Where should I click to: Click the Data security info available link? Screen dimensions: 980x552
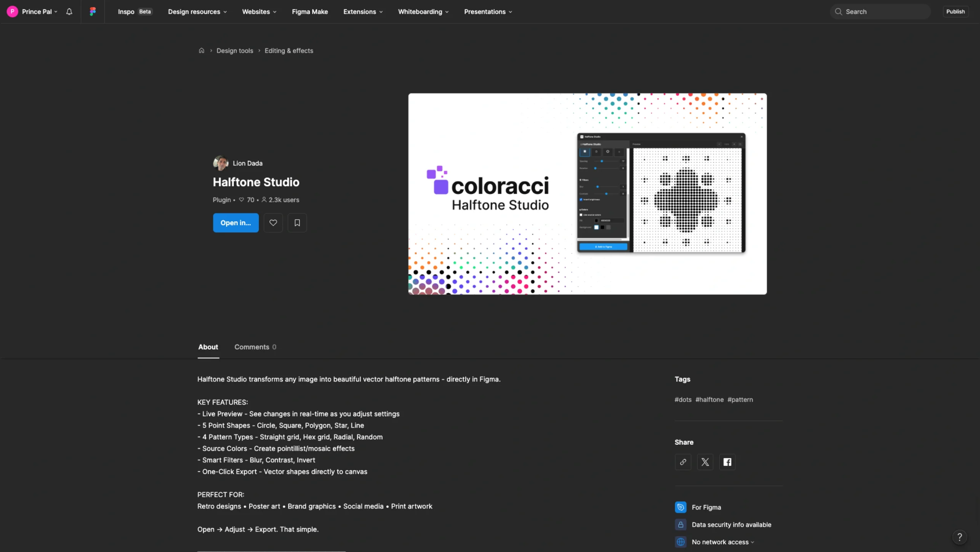click(731, 525)
